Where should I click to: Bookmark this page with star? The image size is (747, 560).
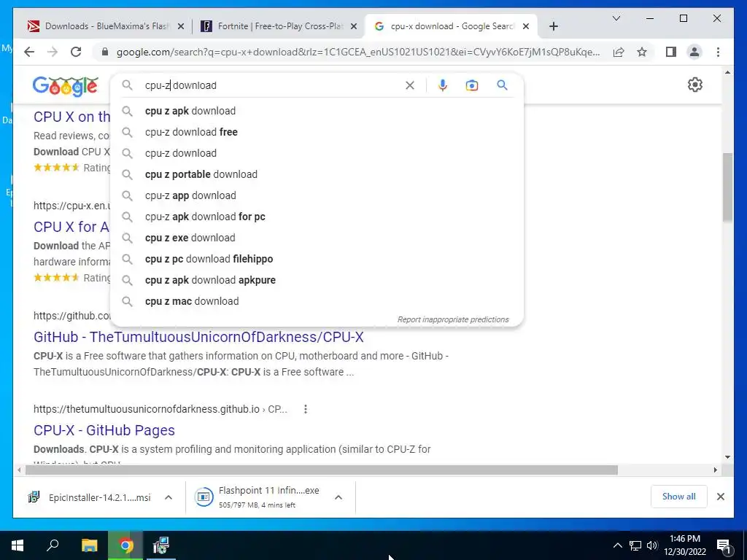[x=642, y=52]
